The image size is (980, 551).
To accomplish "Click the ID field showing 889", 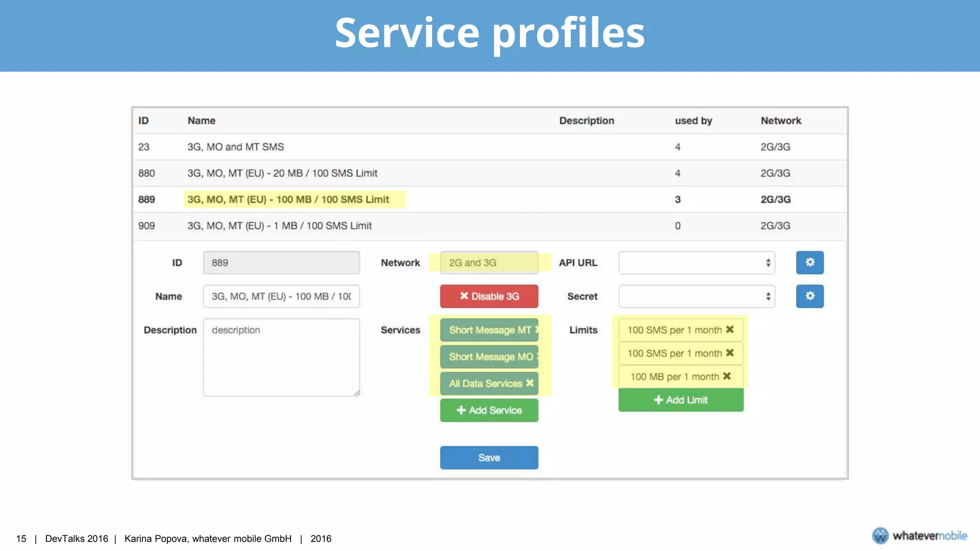I will point(281,263).
